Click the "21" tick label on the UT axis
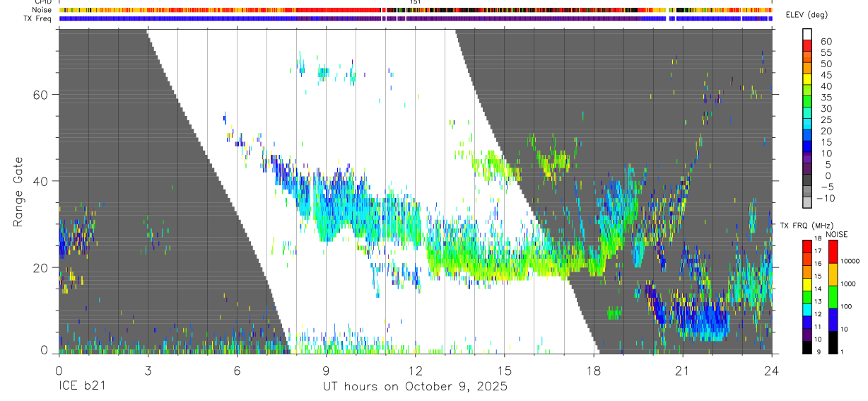This screenshot has width=868, height=401. (x=682, y=370)
